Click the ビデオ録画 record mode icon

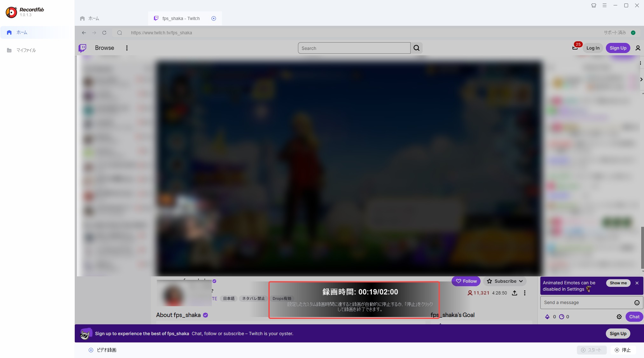(x=91, y=350)
